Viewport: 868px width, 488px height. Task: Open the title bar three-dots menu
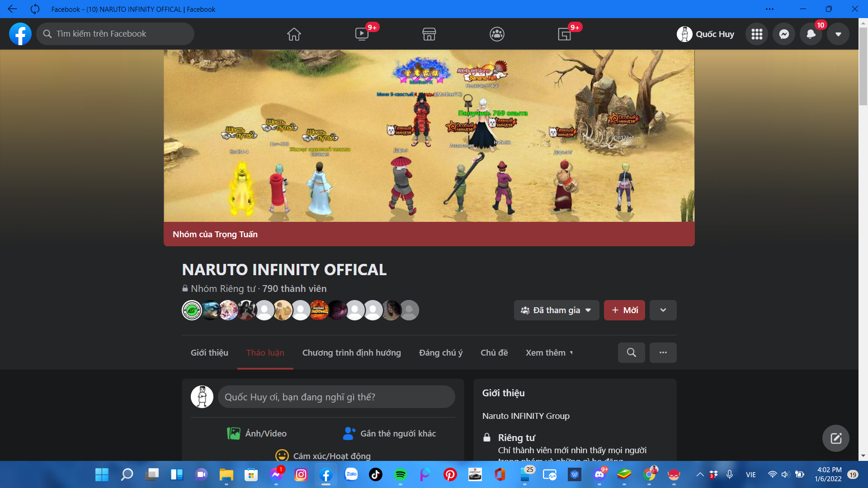click(x=769, y=9)
